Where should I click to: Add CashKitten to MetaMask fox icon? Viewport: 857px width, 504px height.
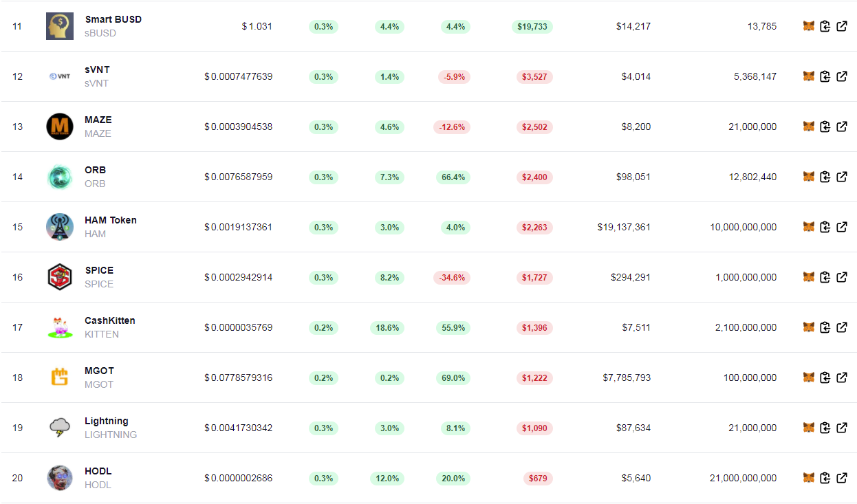[809, 327]
